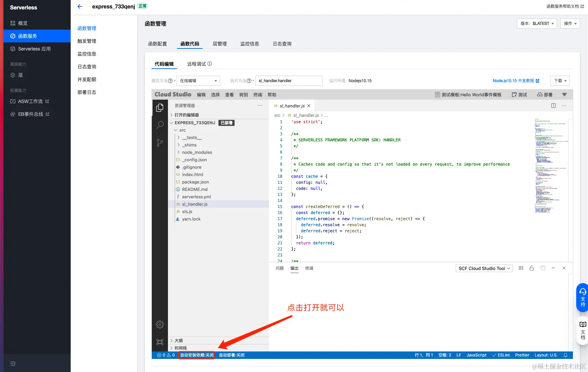Screen dimensions: 588x372
Task: Click the errors and warnings count indicator
Action: click(x=166, y=355)
